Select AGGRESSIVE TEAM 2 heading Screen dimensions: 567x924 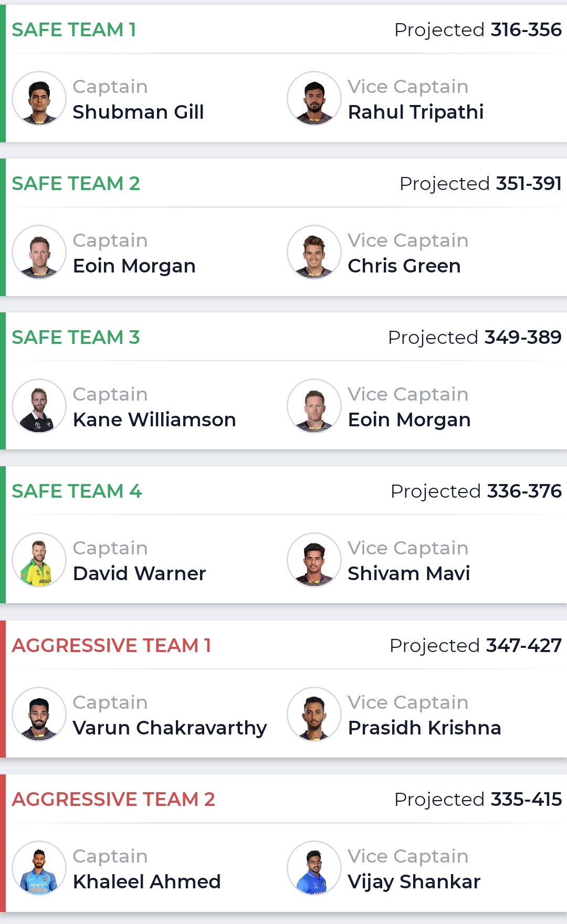113,799
